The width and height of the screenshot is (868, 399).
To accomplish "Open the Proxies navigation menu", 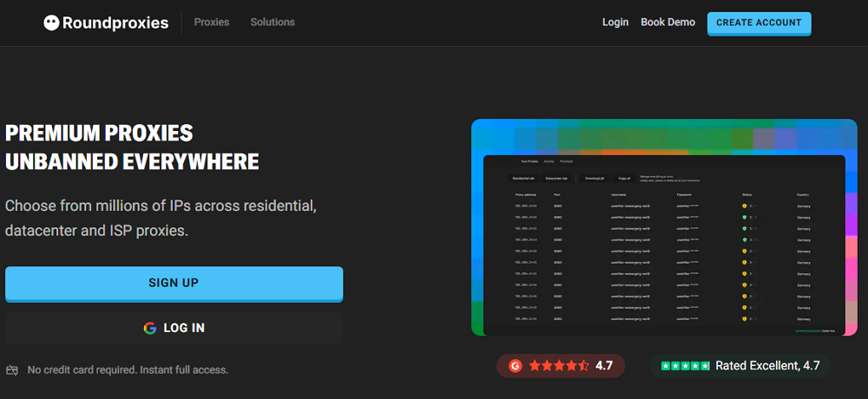I will coord(212,23).
